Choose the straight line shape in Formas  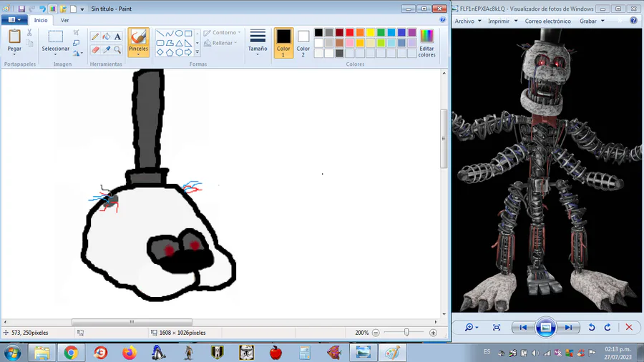point(160,33)
